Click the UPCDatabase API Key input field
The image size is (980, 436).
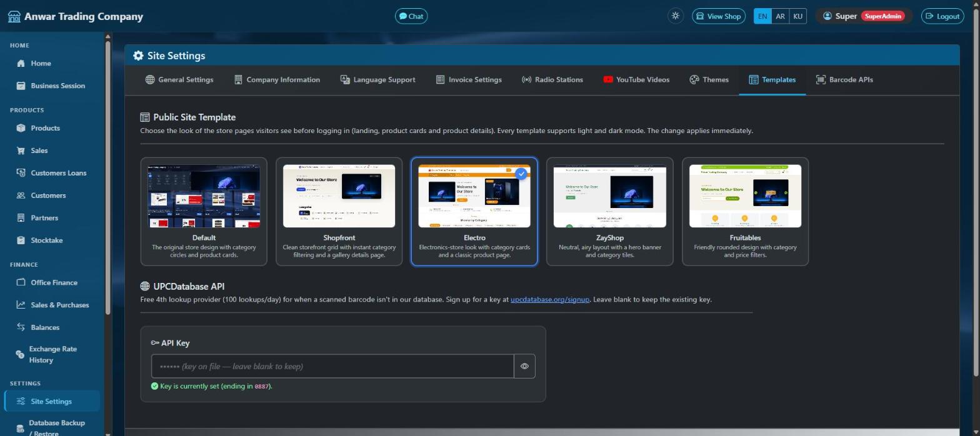332,366
